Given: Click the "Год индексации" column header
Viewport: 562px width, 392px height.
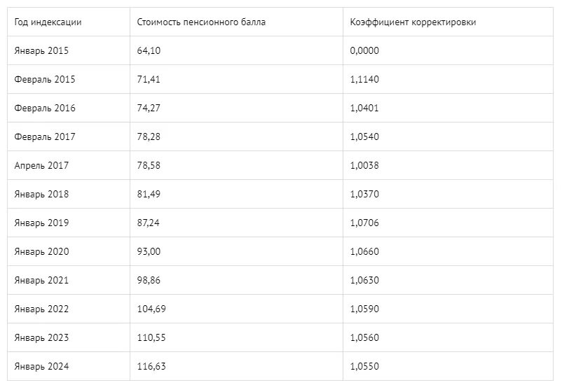Looking at the screenshot, I should (48, 22).
